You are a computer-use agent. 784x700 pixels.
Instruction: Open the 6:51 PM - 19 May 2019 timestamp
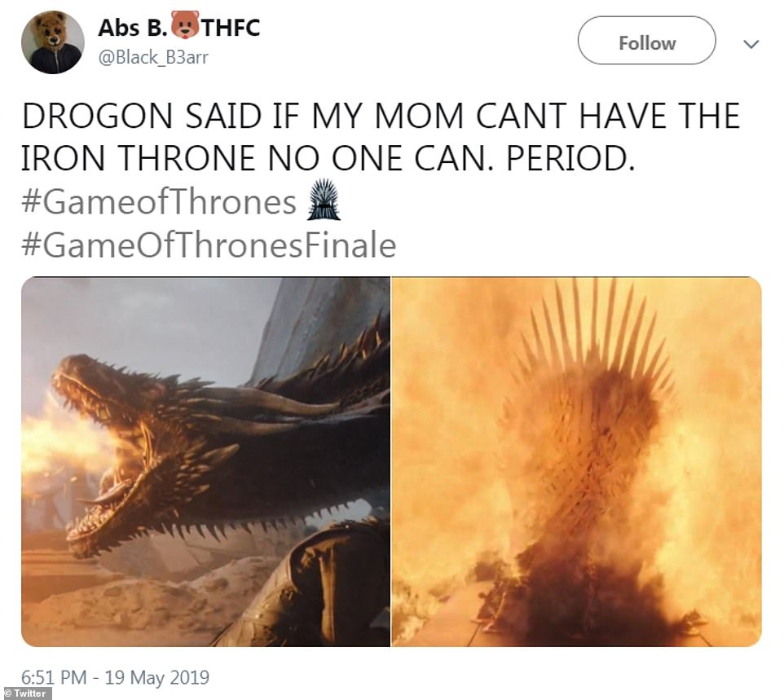115,677
